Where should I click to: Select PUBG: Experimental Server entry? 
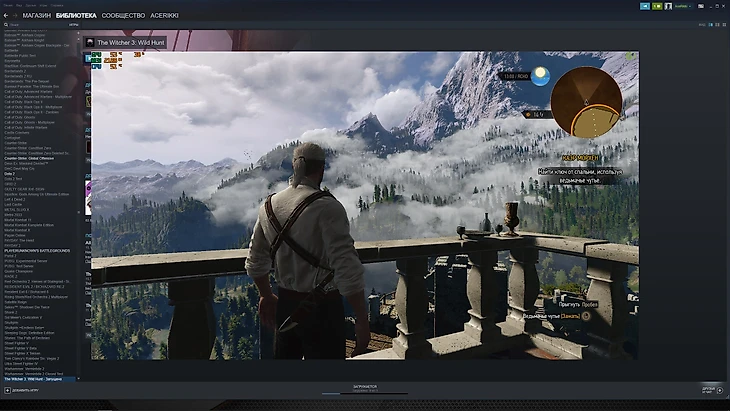(x=26, y=261)
